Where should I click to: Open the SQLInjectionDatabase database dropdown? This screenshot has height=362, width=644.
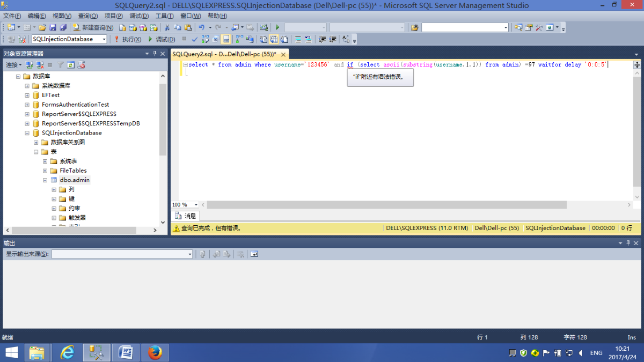[104, 39]
